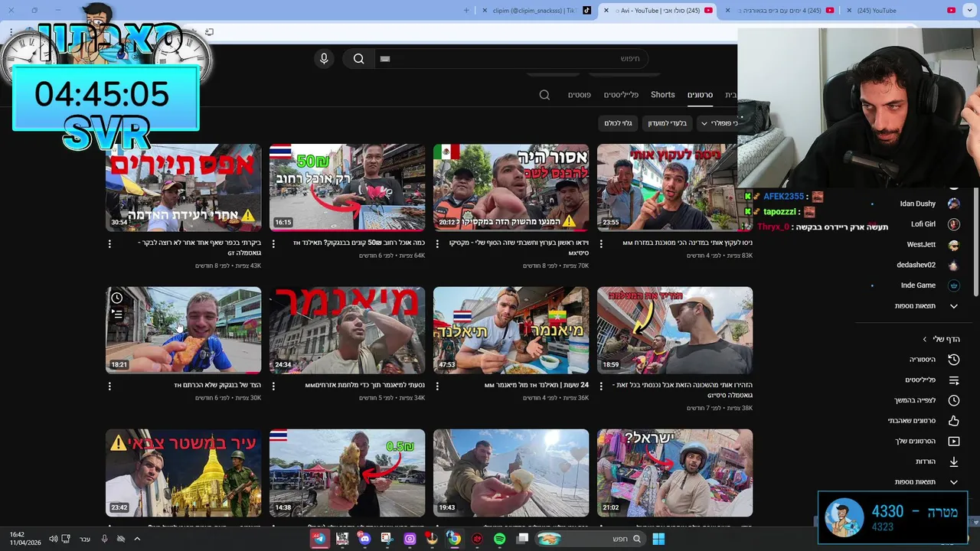This screenshot has width=980, height=551.
Task: Open the channel search magnifier icon
Action: pyautogui.click(x=544, y=95)
